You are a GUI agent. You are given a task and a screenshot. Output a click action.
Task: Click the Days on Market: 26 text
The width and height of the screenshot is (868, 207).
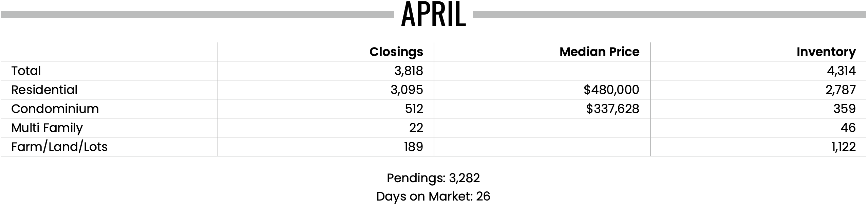click(433, 196)
